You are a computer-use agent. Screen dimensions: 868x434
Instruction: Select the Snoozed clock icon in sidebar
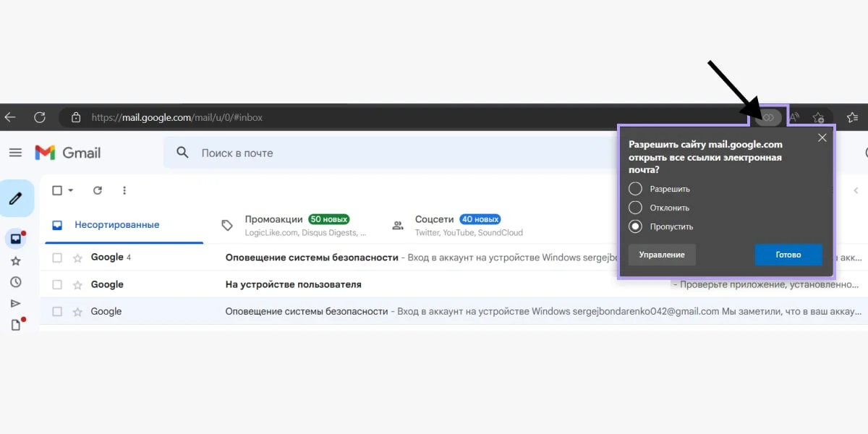[16, 282]
